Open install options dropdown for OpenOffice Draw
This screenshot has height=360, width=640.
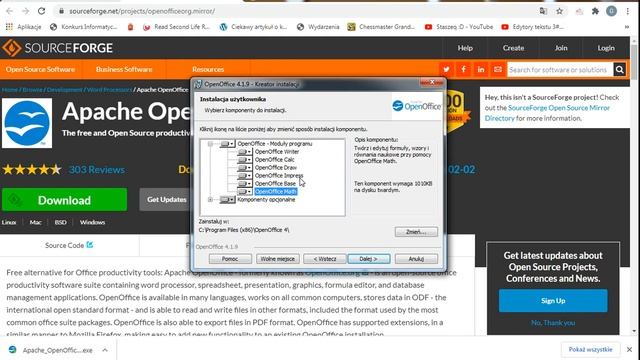[245, 167]
